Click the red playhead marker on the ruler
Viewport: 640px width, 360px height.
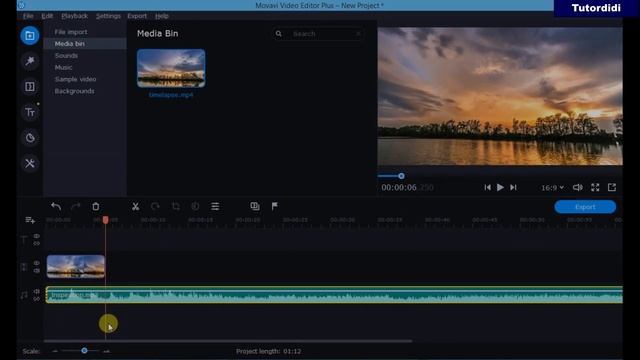[x=105, y=220]
